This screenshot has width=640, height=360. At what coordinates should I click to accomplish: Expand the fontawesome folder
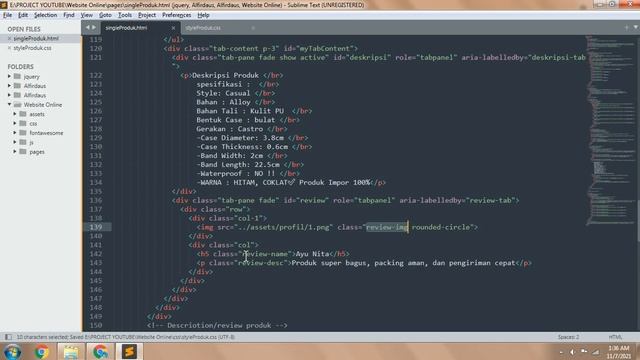point(15,133)
